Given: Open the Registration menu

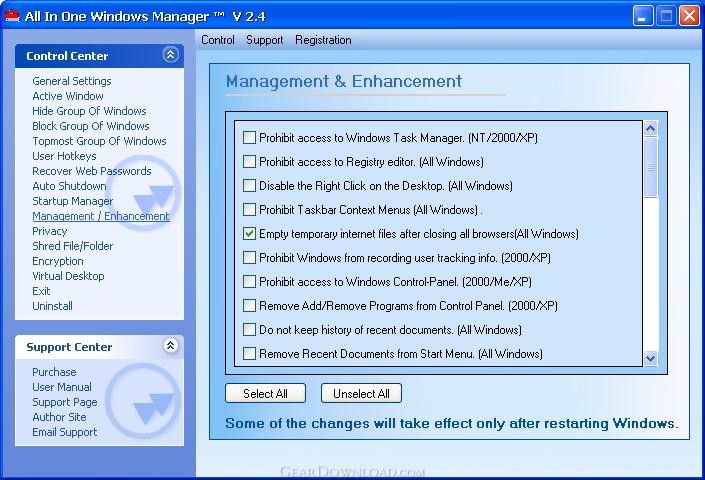Looking at the screenshot, I should [x=323, y=40].
